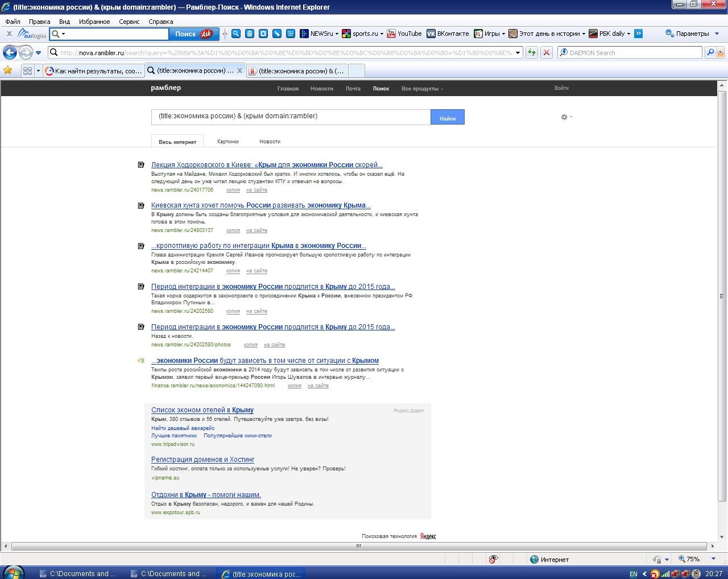Click the popup blocker status bar icon
Image resolution: width=728 pixels, height=579 pixels.
pyautogui.click(x=493, y=559)
